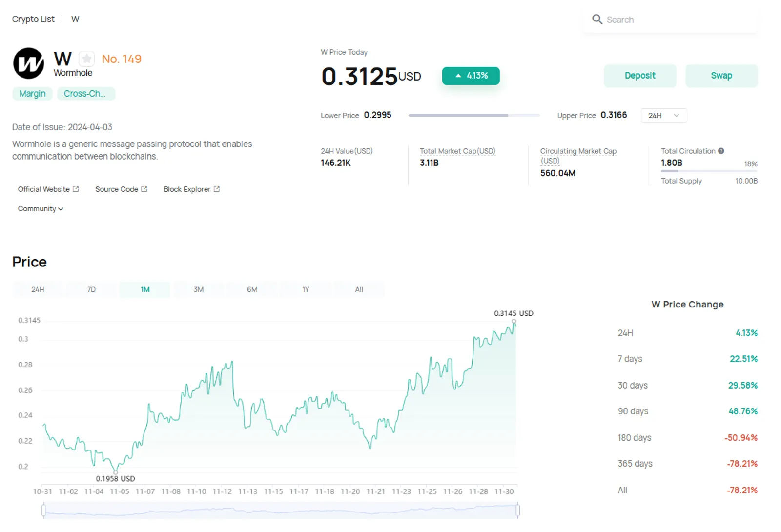
Task: Click the Deposit button
Action: click(640, 76)
